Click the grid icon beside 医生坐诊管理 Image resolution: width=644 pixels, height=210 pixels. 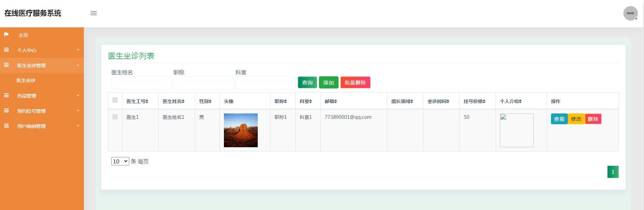click(x=6, y=65)
